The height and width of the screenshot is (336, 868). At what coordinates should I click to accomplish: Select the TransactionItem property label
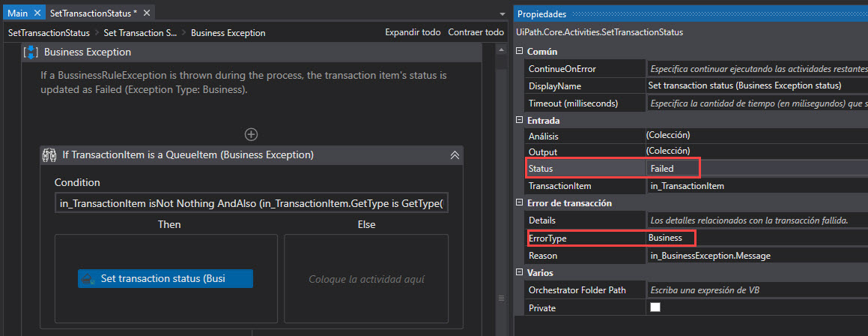[x=559, y=186]
